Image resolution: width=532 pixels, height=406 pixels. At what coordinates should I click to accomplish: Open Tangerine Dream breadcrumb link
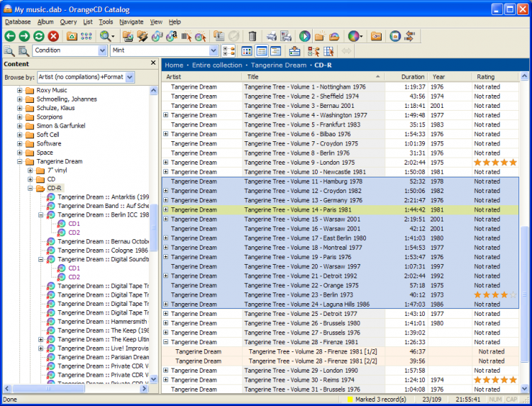point(279,65)
